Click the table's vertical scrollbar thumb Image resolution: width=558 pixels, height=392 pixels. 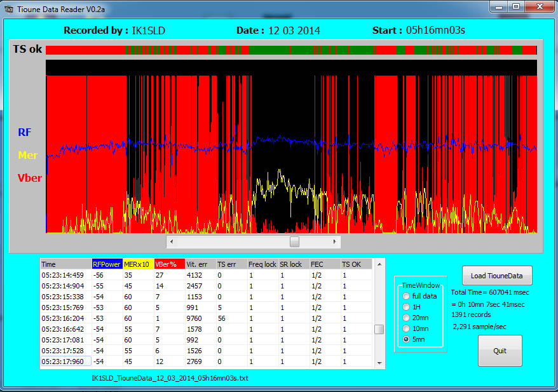point(379,329)
